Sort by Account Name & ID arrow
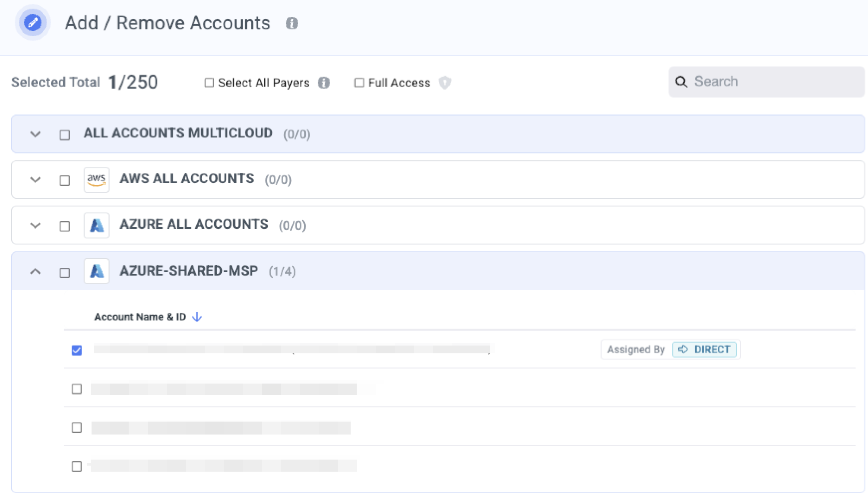This screenshot has height=495, width=868. pos(197,317)
